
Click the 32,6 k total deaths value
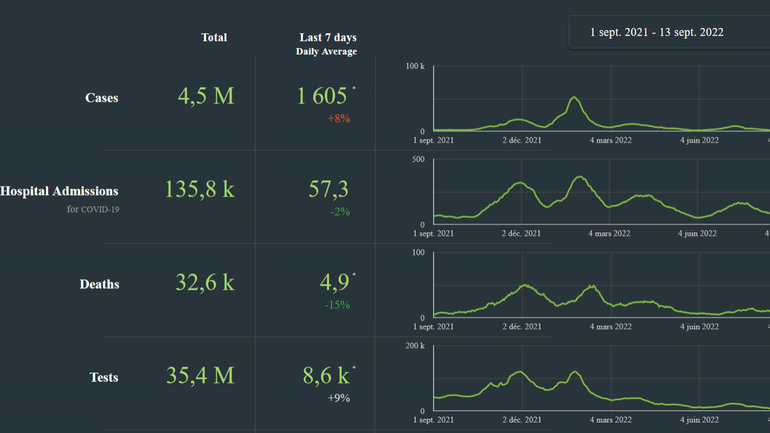(204, 283)
